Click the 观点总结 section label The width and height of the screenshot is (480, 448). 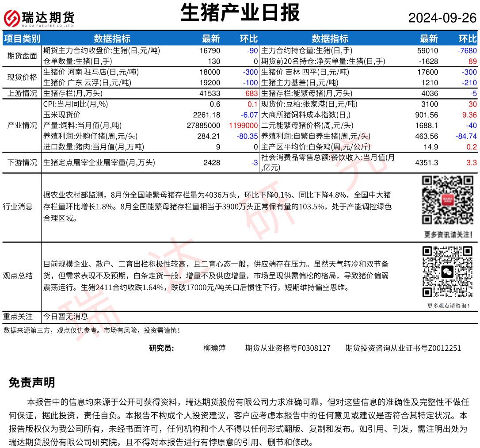pos(18,276)
